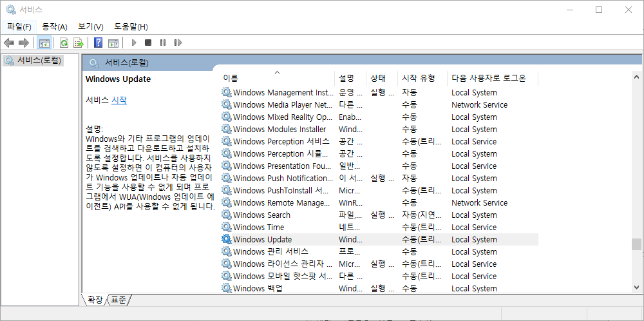
Task: Click gear icon beside Windows Push Notification...
Action: [x=226, y=178]
